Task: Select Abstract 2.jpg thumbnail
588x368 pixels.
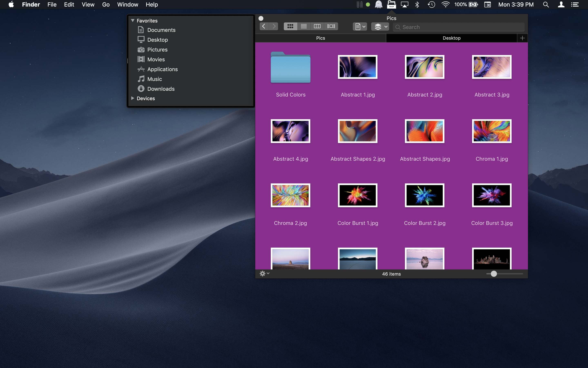Action: pyautogui.click(x=424, y=67)
